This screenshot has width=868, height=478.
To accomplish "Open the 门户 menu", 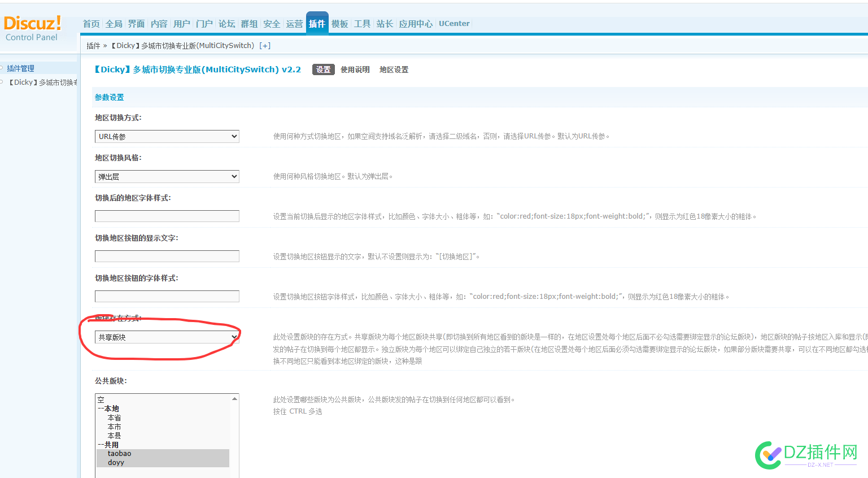I will coord(204,24).
